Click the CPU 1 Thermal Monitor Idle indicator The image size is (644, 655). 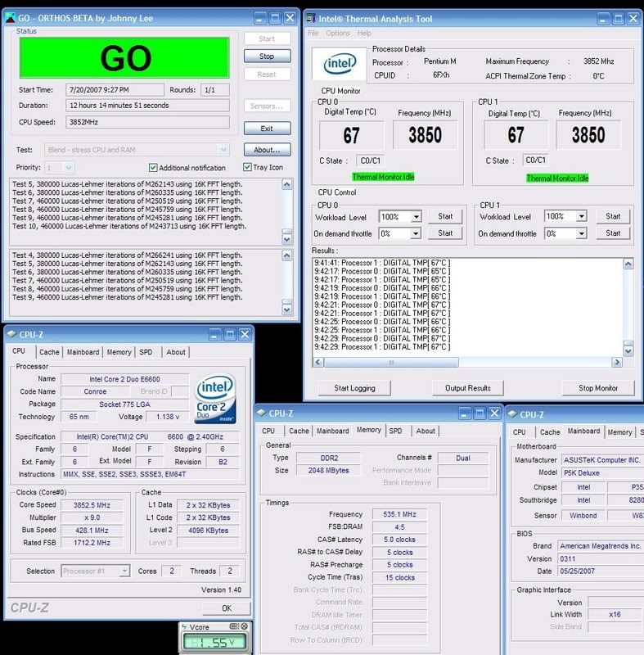[557, 178]
